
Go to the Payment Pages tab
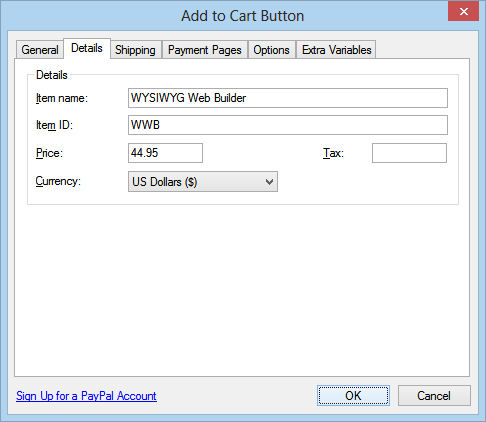coord(205,50)
